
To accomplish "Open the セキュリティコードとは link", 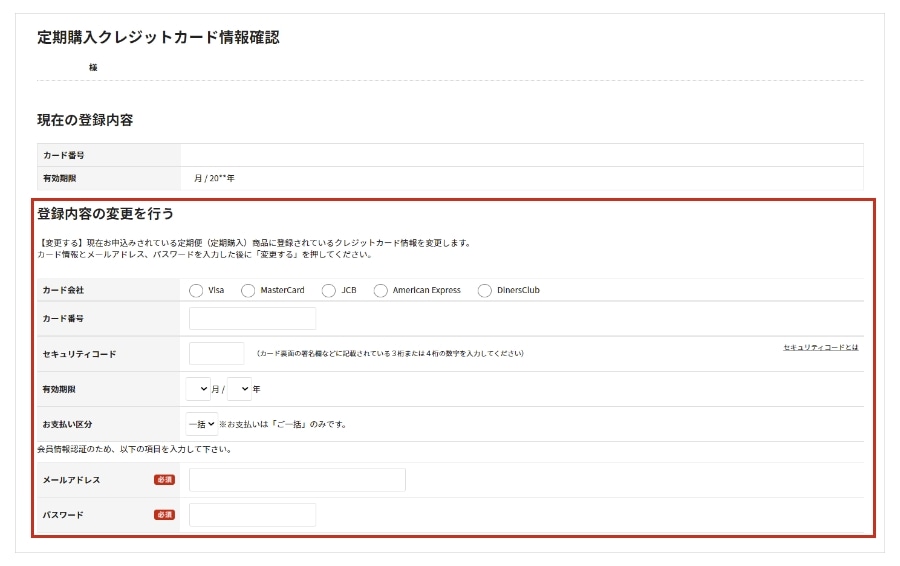I will [x=820, y=347].
